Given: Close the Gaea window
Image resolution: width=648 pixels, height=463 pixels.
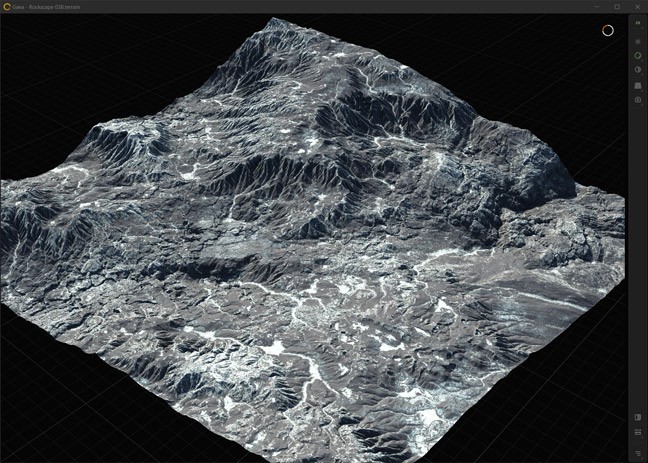Looking at the screenshot, I should pyautogui.click(x=637, y=6).
